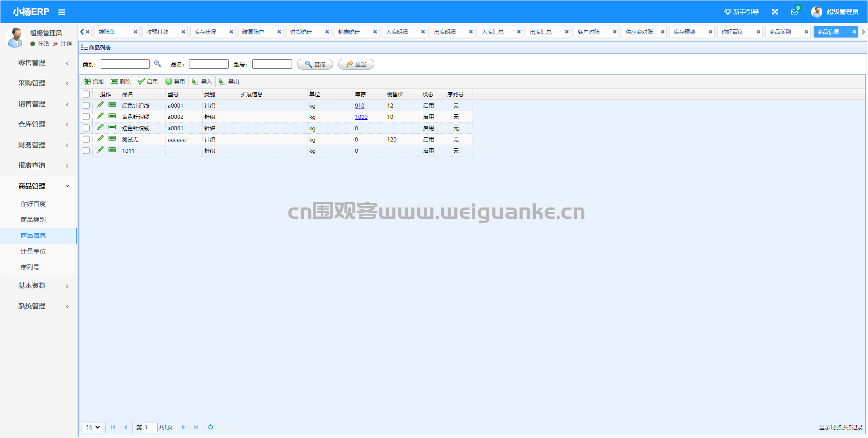Open stock link 910

click(x=359, y=106)
